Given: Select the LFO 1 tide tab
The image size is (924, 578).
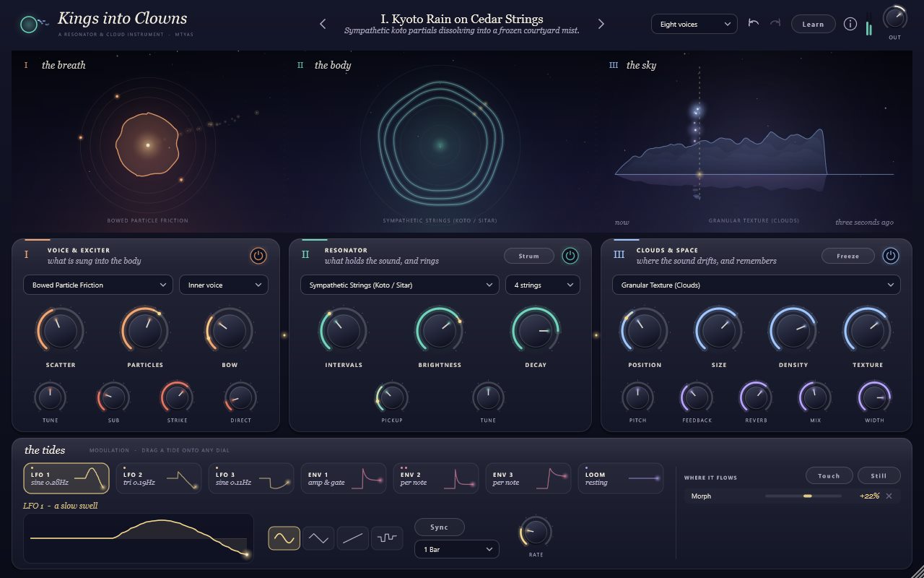Looking at the screenshot, I should click(66, 478).
